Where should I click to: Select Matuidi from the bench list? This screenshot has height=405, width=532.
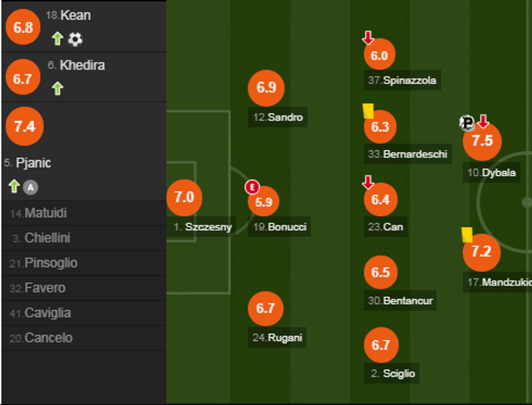(x=46, y=213)
